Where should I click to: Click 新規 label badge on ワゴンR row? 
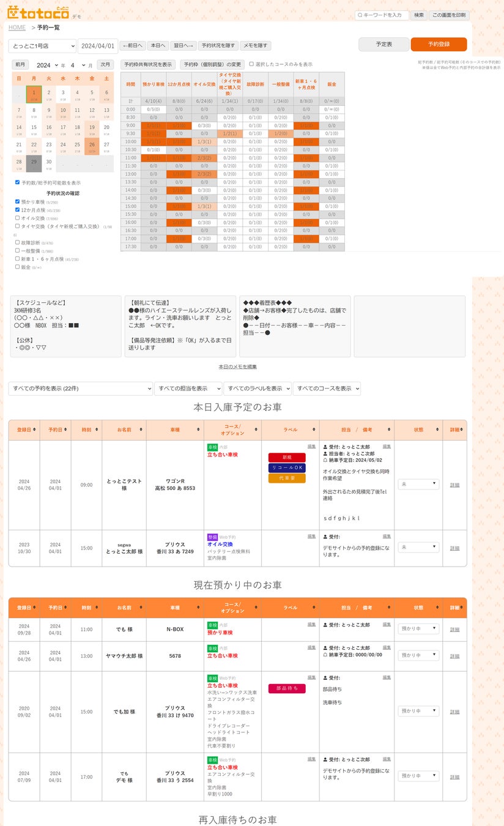[x=287, y=457]
